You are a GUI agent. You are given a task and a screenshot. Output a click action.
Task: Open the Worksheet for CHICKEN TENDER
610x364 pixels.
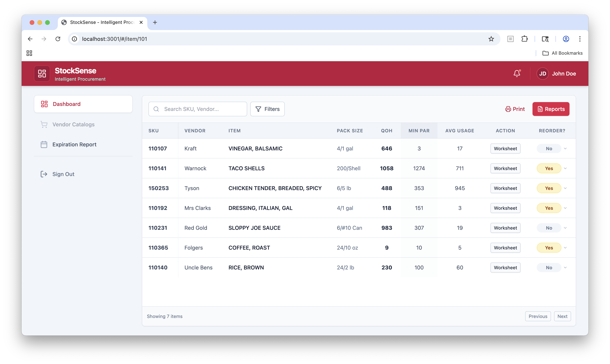pyautogui.click(x=505, y=188)
